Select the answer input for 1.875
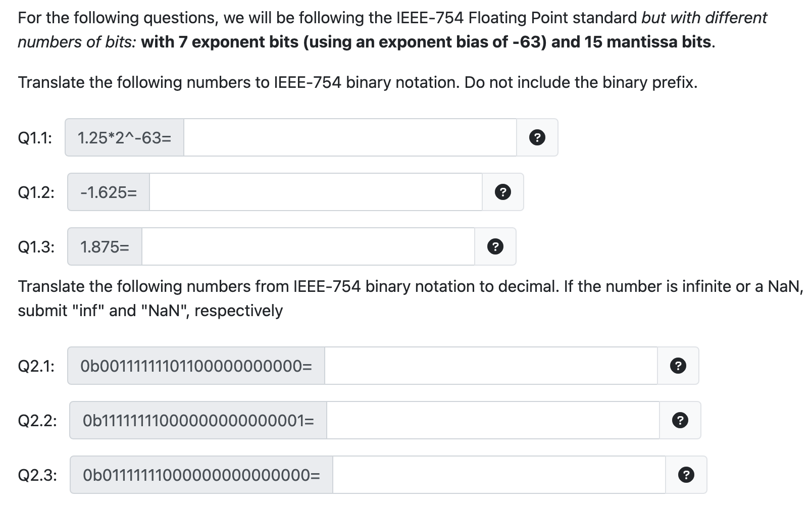The width and height of the screenshot is (812, 505). [x=308, y=246]
